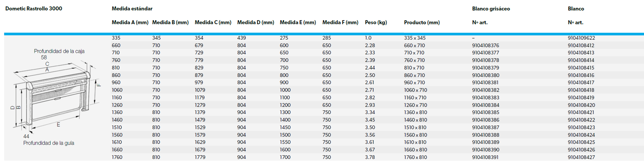Select the Peso (kg) column header

pos(376,22)
